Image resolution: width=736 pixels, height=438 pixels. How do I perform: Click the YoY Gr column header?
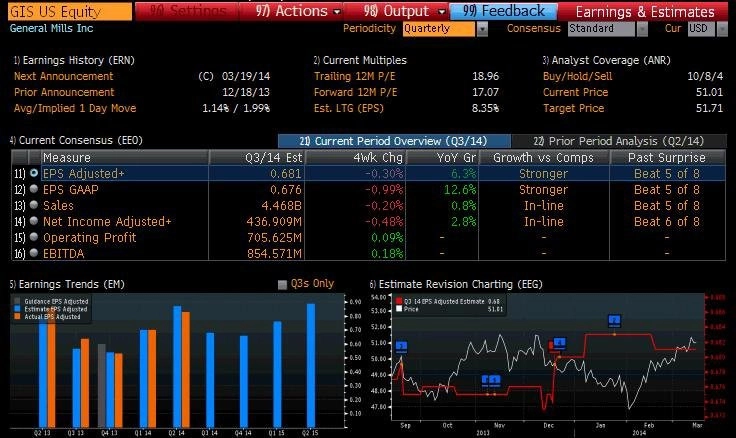(442, 157)
